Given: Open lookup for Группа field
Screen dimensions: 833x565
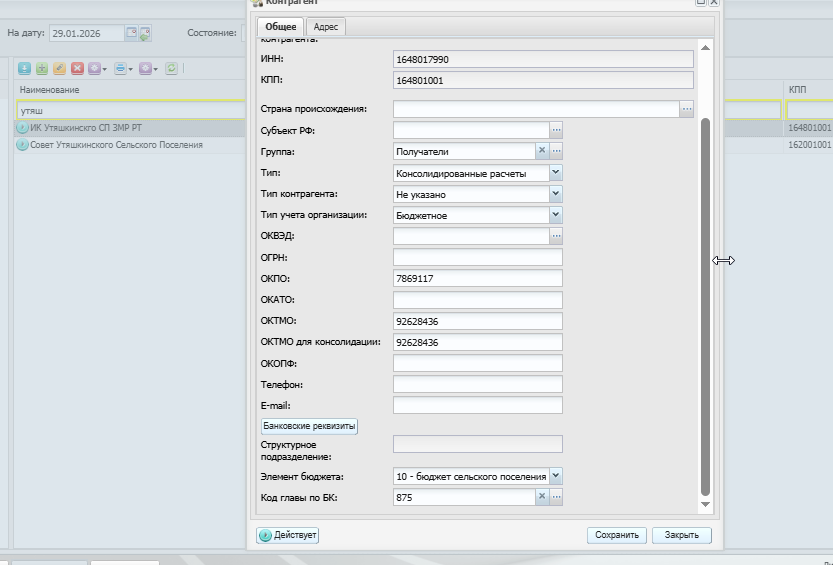Looking at the screenshot, I should pyautogui.click(x=556, y=151).
